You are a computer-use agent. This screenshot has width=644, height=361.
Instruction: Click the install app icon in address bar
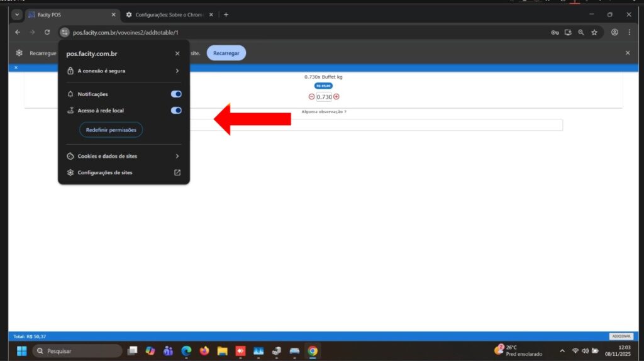pos(568,32)
